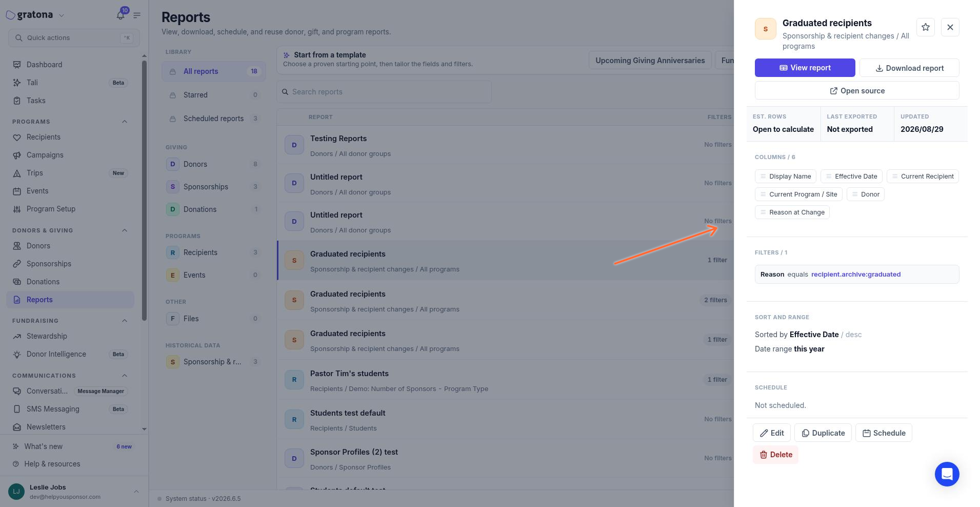Click the Search reports field
Viewport: 980px width, 507px height.
click(384, 92)
